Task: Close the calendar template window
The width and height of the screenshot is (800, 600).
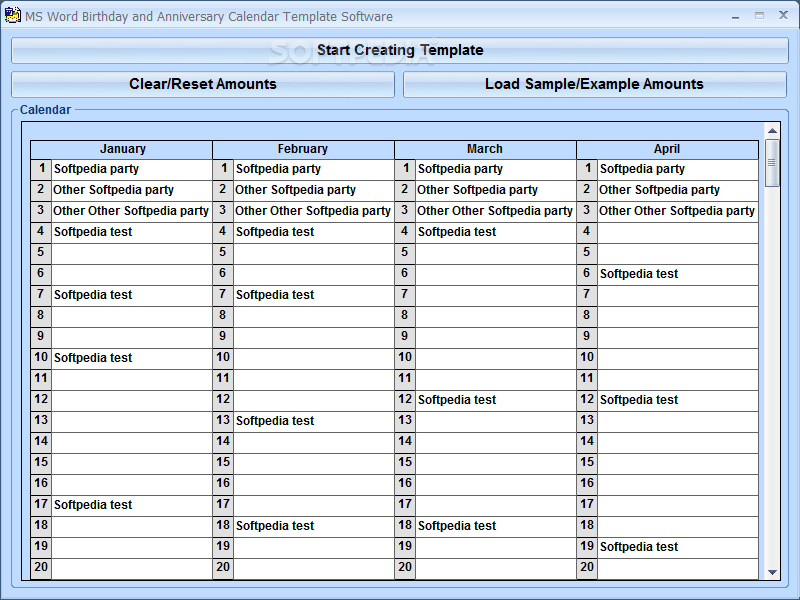Action: point(783,16)
